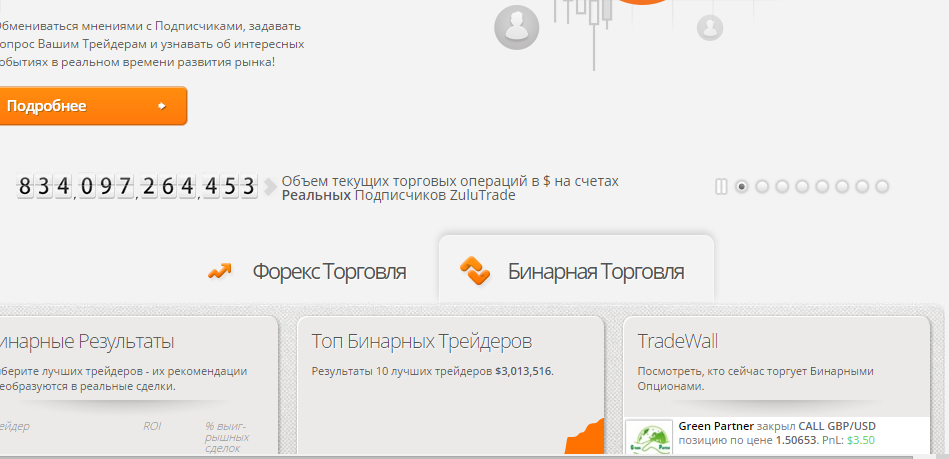Click the % выигрышных сделок column header
The width and height of the screenshot is (949, 459).
coord(227,437)
